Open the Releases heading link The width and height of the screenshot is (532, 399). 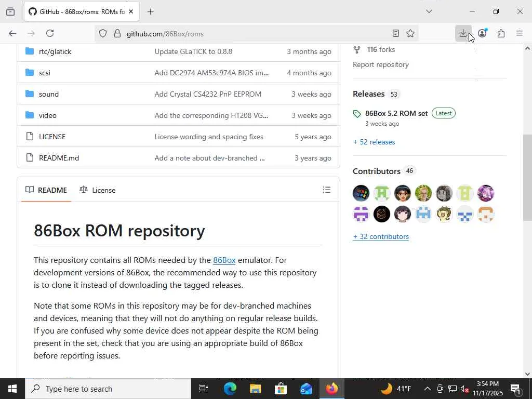[368, 94]
